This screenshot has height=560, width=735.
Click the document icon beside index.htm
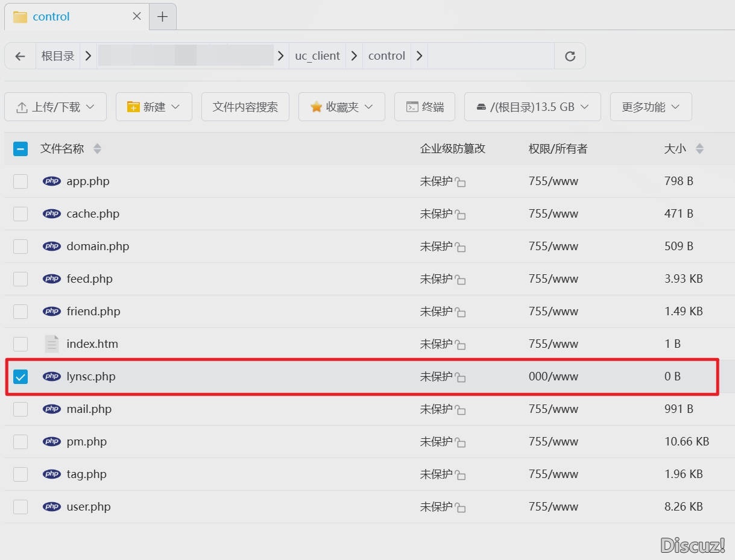coord(51,344)
